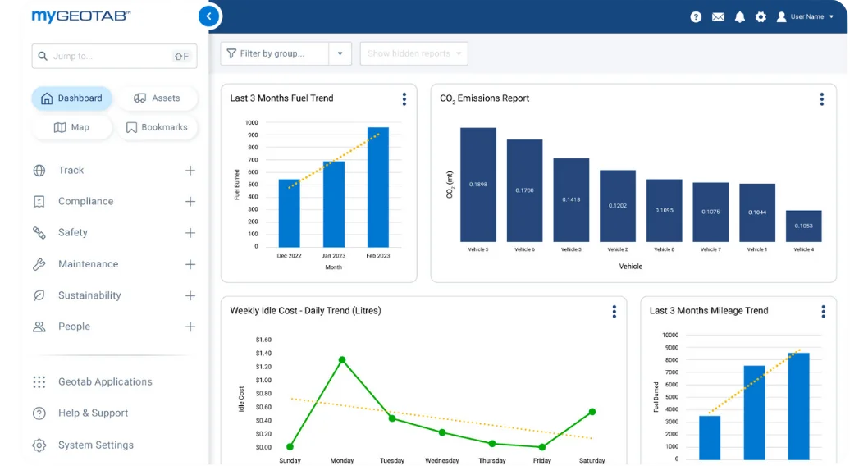Open the messages envelope icon
868x466 pixels.
pyautogui.click(x=718, y=16)
